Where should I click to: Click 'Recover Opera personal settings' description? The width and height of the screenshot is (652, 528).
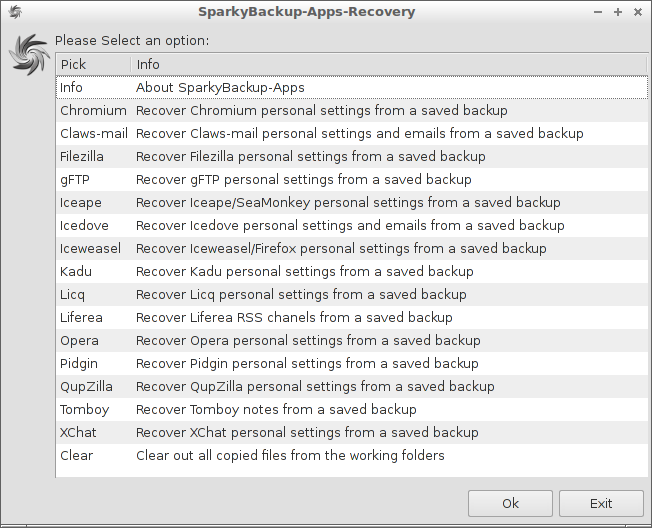coord(308,340)
